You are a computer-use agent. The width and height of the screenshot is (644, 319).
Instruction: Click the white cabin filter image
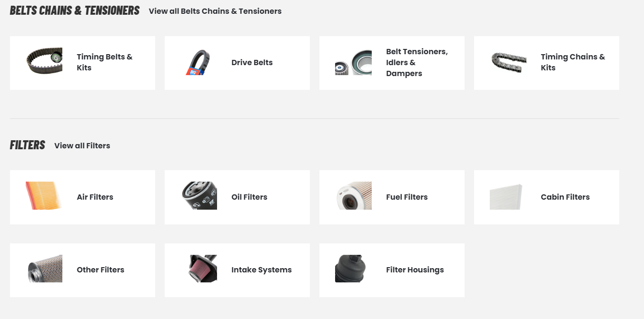pos(506,197)
